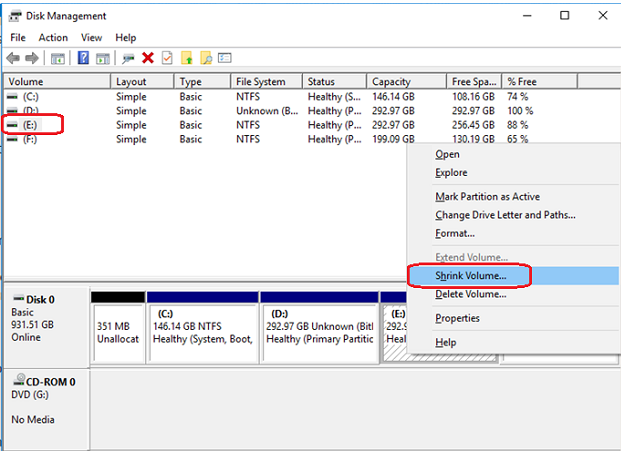This screenshot has height=452, width=621.
Task: Click the Connect drive toolbar icon
Action: 128,59
